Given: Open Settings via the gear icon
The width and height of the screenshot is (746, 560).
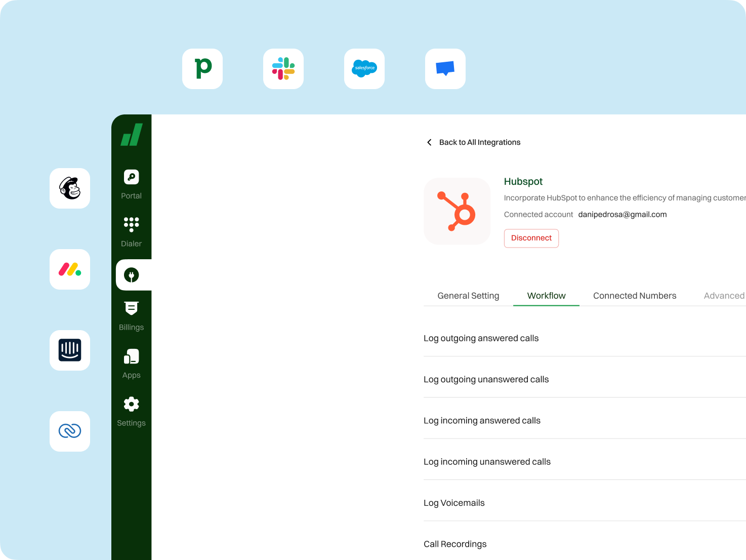Looking at the screenshot, I should [131, 411].
